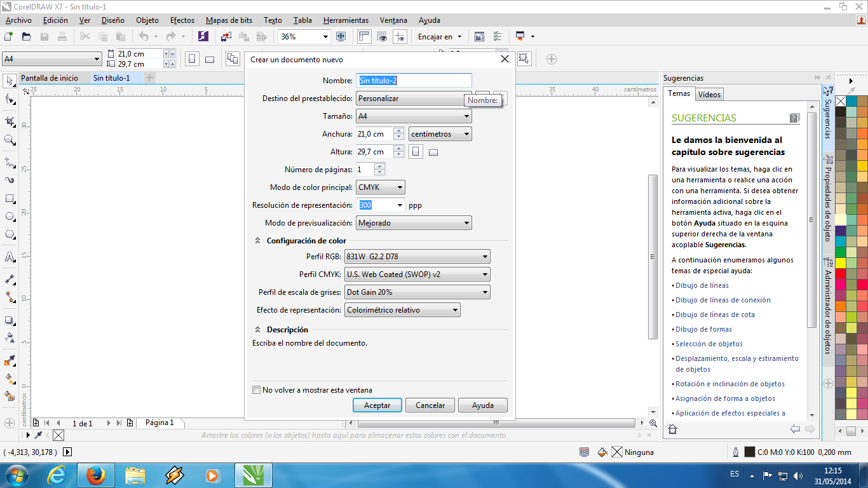Click the help icon beside SUGERENCIAS heading
The height and width of the screenshot is (488, 868).
click(794, 118)
